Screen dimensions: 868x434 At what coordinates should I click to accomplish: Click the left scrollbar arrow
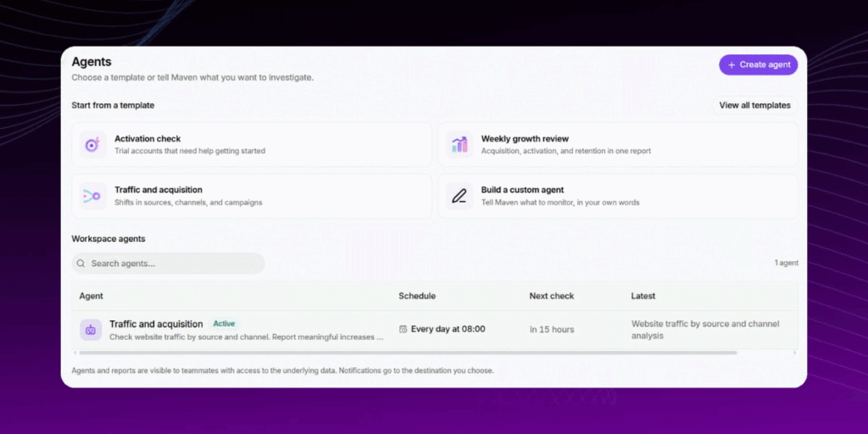point(75,353)
